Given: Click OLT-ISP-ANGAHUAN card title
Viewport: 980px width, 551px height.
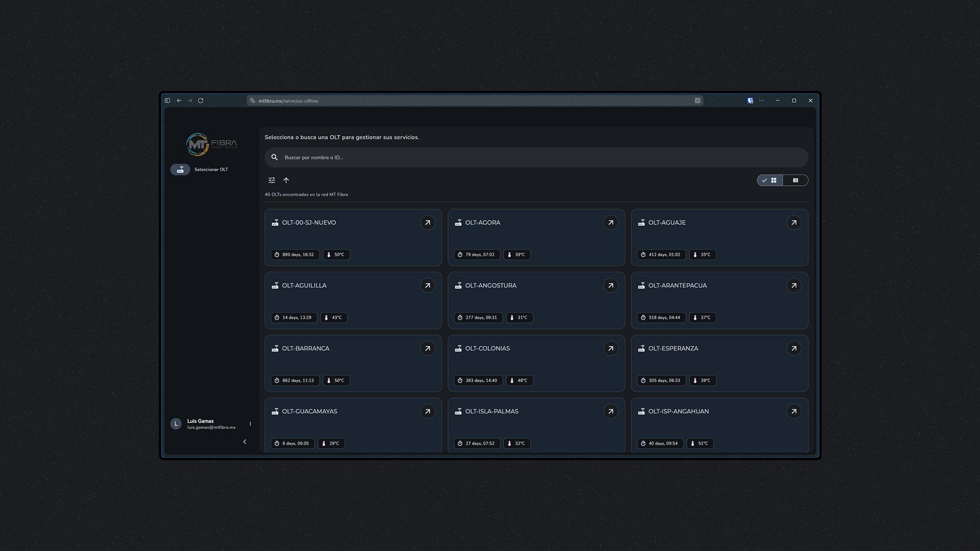Looking at the screenshot, I should [679, 411].
